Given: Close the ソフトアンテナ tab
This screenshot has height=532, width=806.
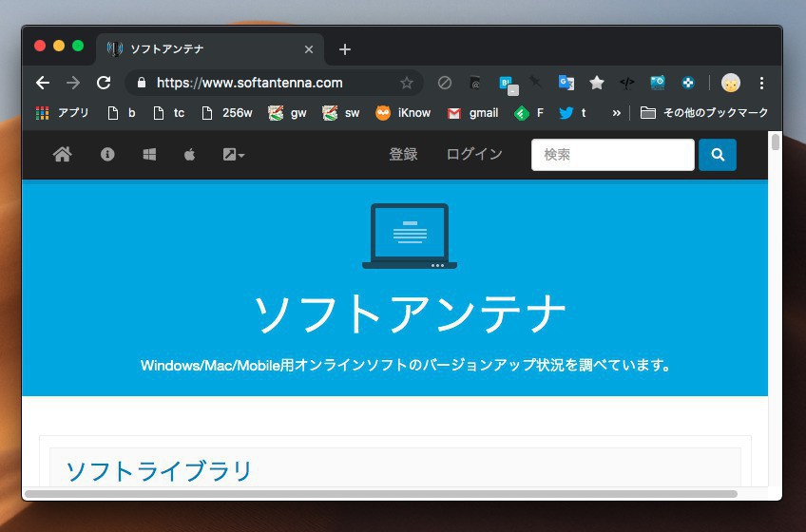Looking at the screenshot, I should click(x=308, y=49).
